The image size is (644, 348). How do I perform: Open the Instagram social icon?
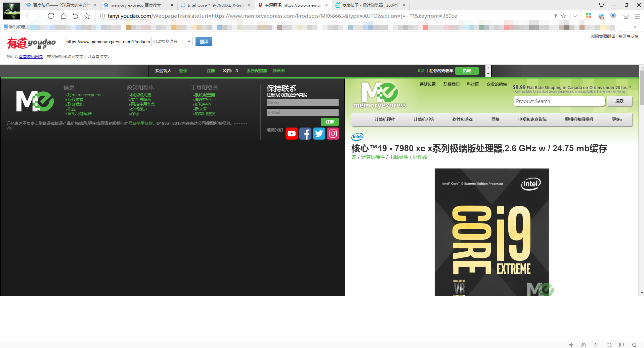coord(333,134)
